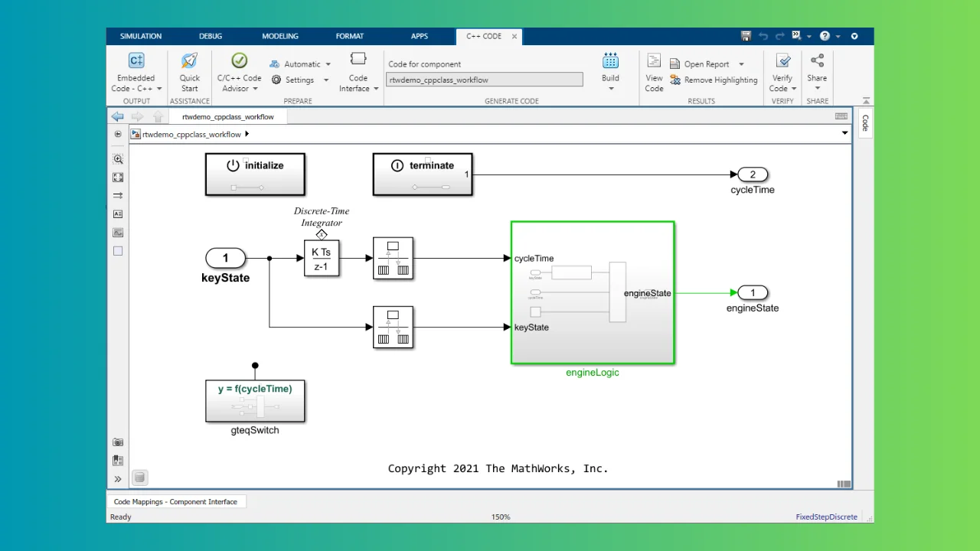Viewport: 980px width, 551px height.
Task: Click the Image palette icon
Action: click(118, 233)
